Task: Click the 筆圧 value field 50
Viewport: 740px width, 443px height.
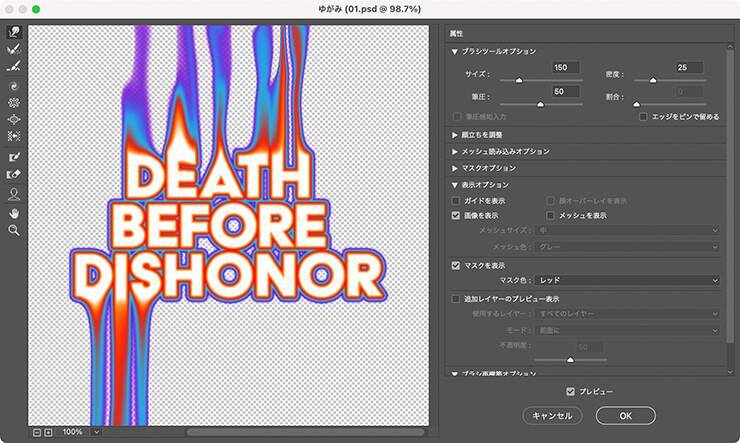Action: 565,92
